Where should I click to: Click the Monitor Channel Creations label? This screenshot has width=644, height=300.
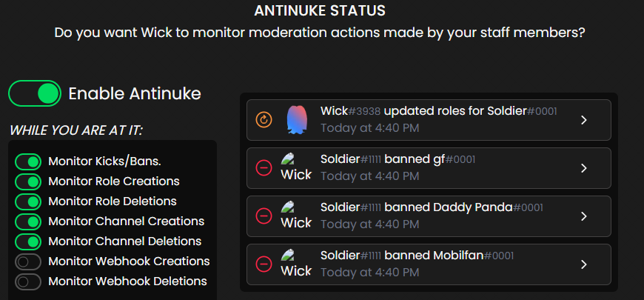(126, 221)
